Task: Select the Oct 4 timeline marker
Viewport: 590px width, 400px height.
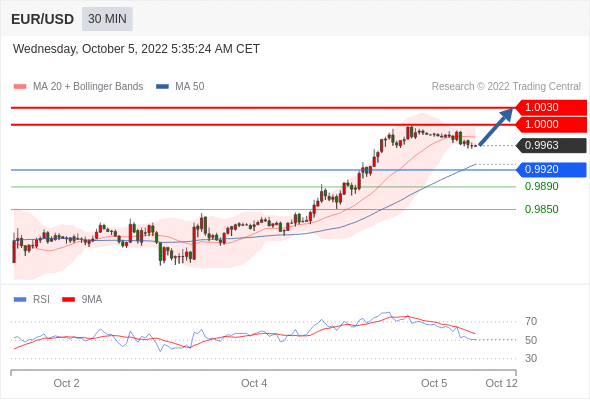Action: pyautogui.click(x=254, y=383)
